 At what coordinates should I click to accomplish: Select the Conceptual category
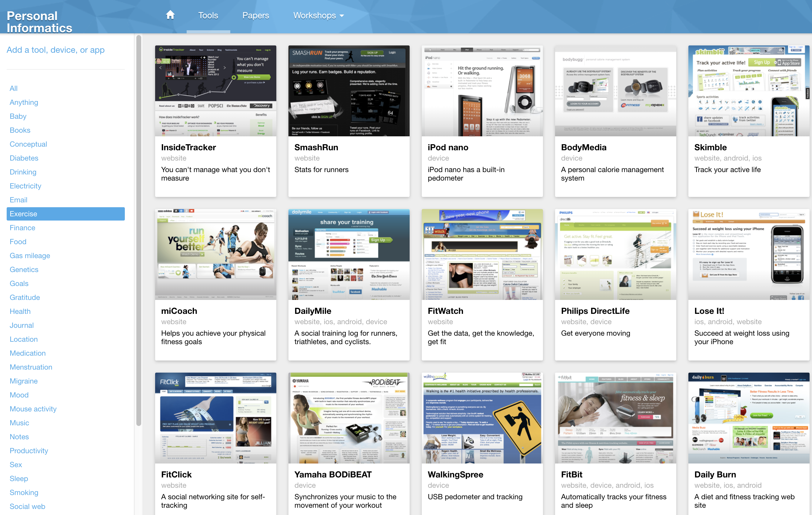click(x=28, y=144)
